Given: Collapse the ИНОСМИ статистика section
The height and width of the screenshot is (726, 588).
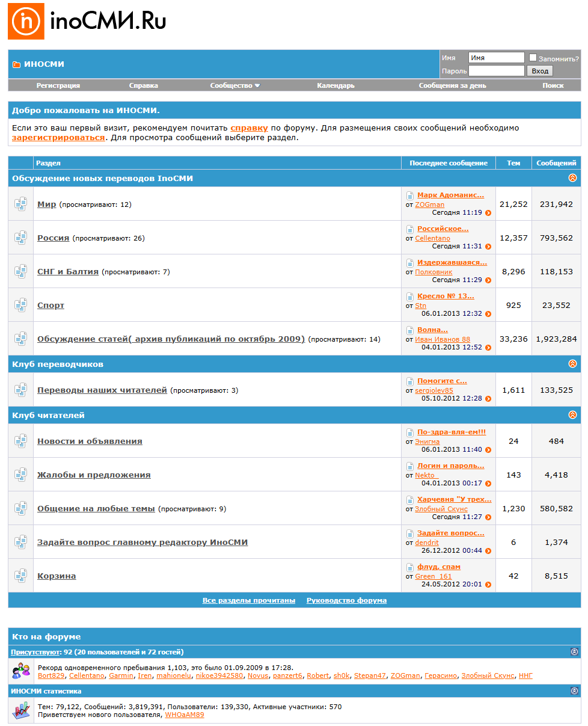Looking at the screenshot, I should click(574, 691).
